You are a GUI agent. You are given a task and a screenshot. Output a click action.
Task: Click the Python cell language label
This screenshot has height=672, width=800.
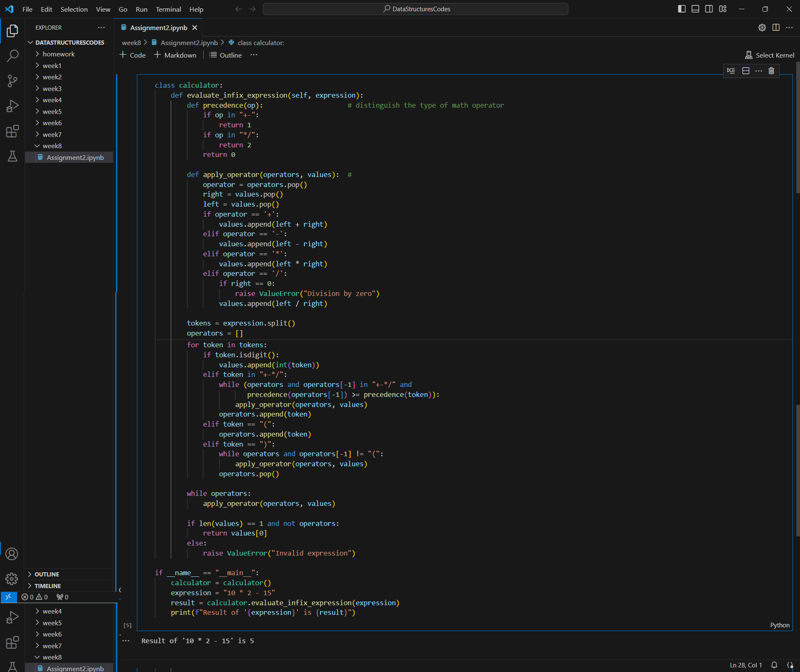(780, 625)
